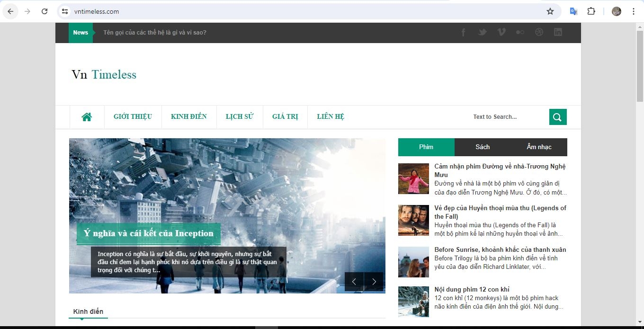The image size is (644, 329).
Task: Open the Chrome three-dot menu
Action: (634, 11)
